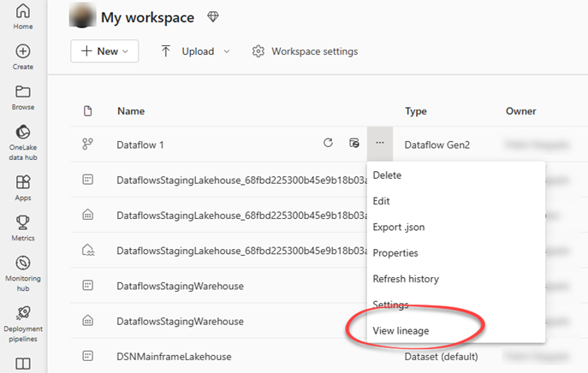Open the Create page

click(23, 57)
